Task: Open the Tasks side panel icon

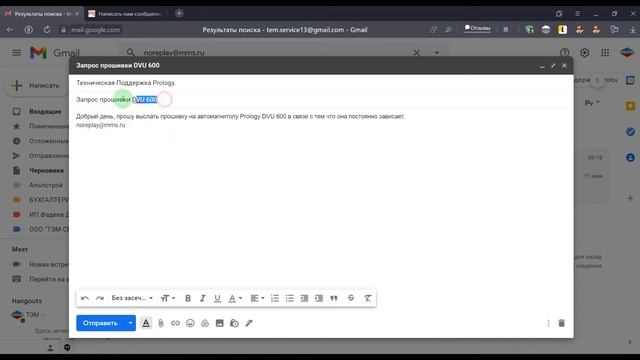Action: coord(630,132)
